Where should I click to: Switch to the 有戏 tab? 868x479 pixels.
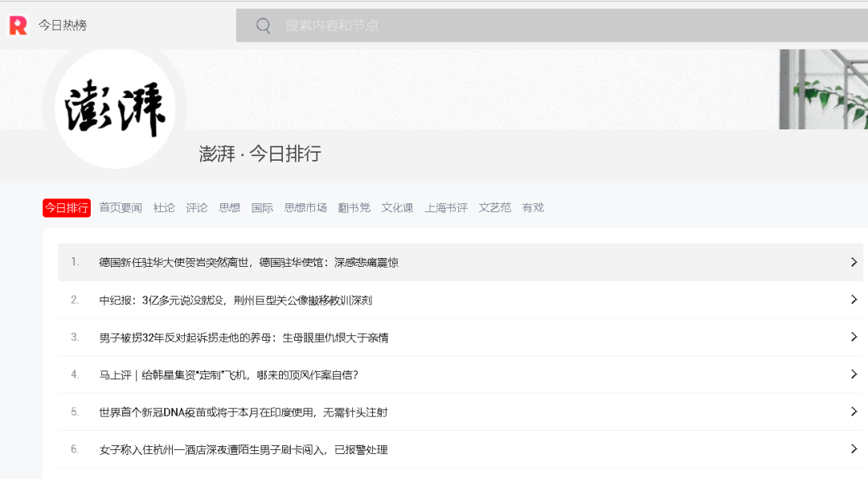coord(533,207)
